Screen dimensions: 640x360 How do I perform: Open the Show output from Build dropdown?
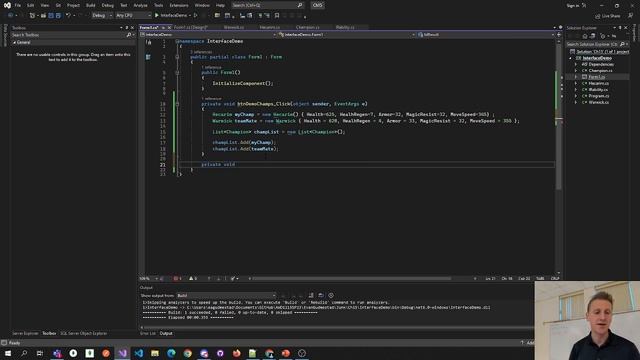coord(226,296)
